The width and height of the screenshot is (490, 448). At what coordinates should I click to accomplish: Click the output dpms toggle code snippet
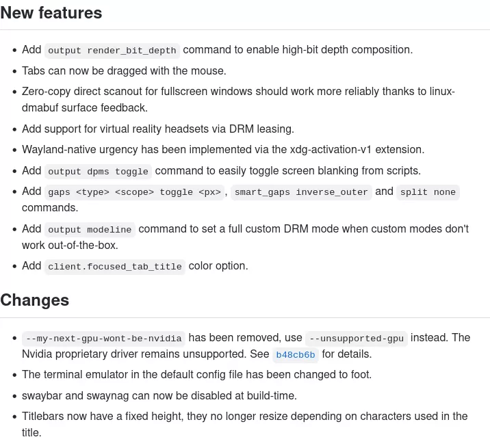pyautogui.click(x=98, y=172)
